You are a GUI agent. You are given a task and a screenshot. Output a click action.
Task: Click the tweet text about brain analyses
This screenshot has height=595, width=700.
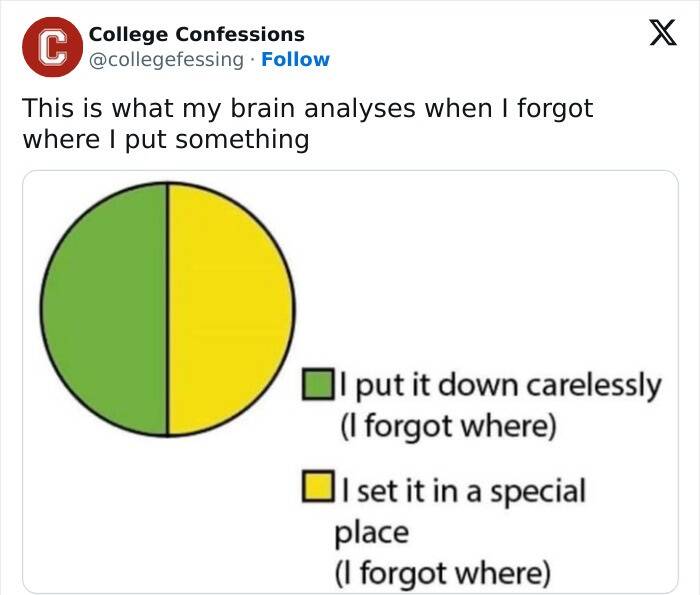(x=307, y=108)
